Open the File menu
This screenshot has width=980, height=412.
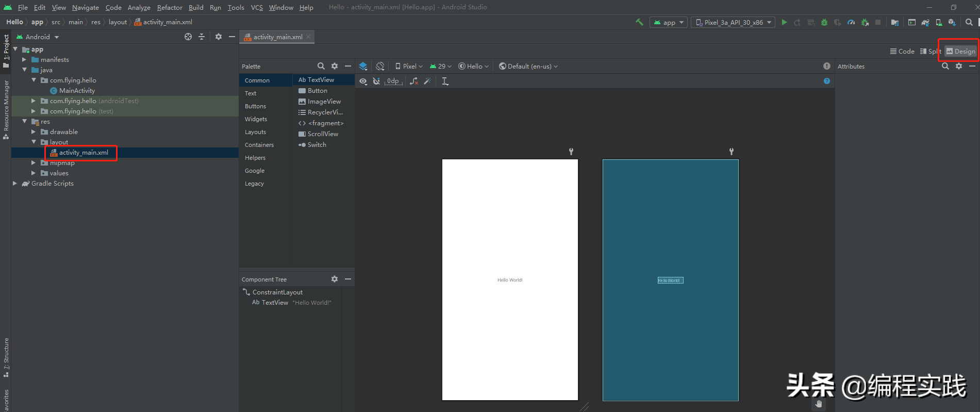(23, 7)
